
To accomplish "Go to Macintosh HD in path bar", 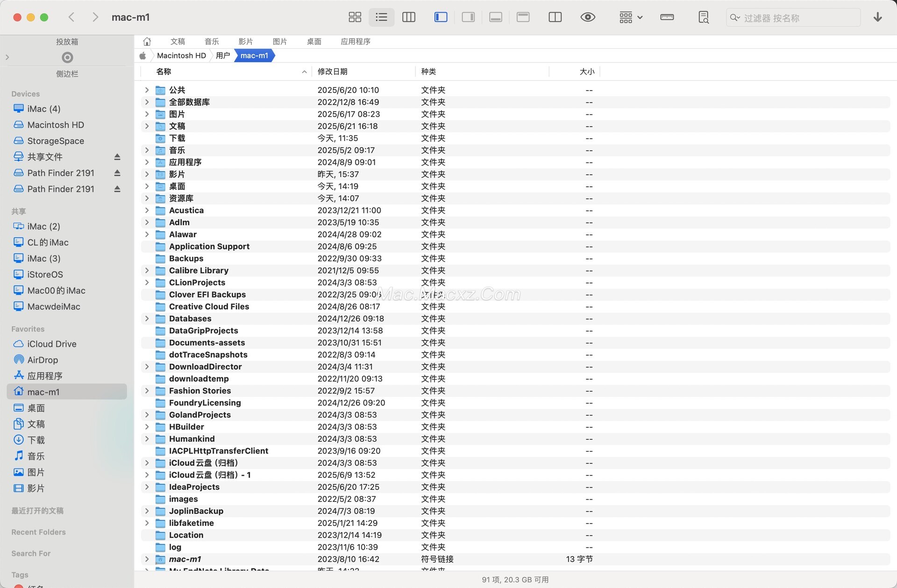I will pyautogui.click(x=181, y=56).
